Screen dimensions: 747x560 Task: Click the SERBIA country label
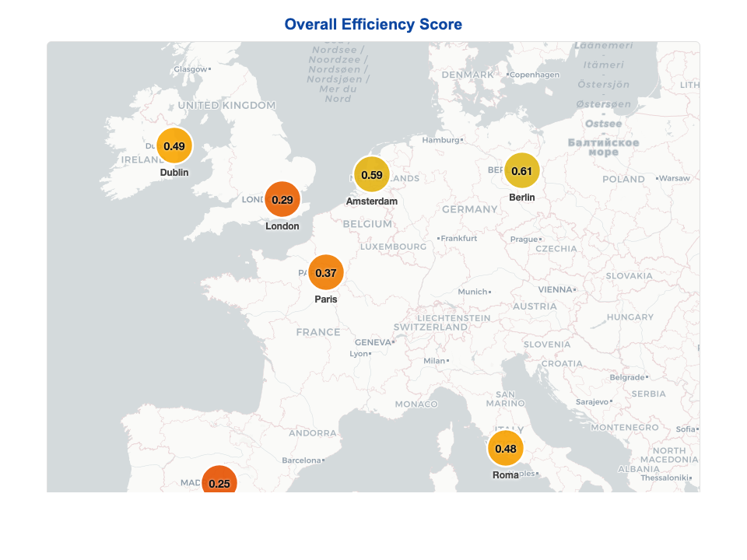[648, 394]
